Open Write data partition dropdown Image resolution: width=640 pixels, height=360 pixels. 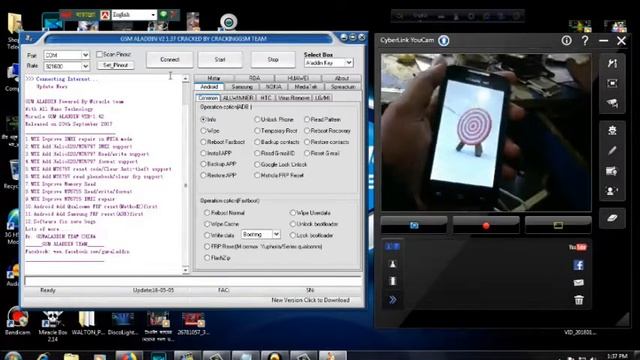click(276, 234)
